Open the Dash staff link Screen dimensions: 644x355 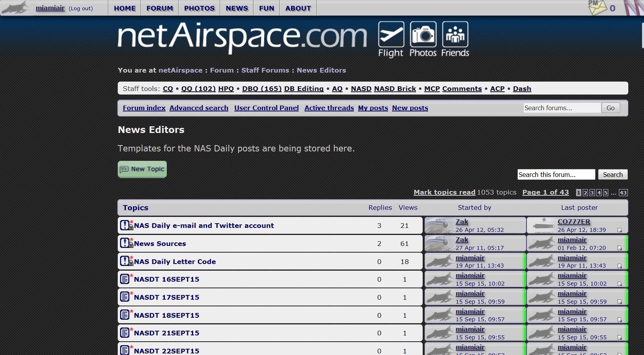[x=522, y=89]
